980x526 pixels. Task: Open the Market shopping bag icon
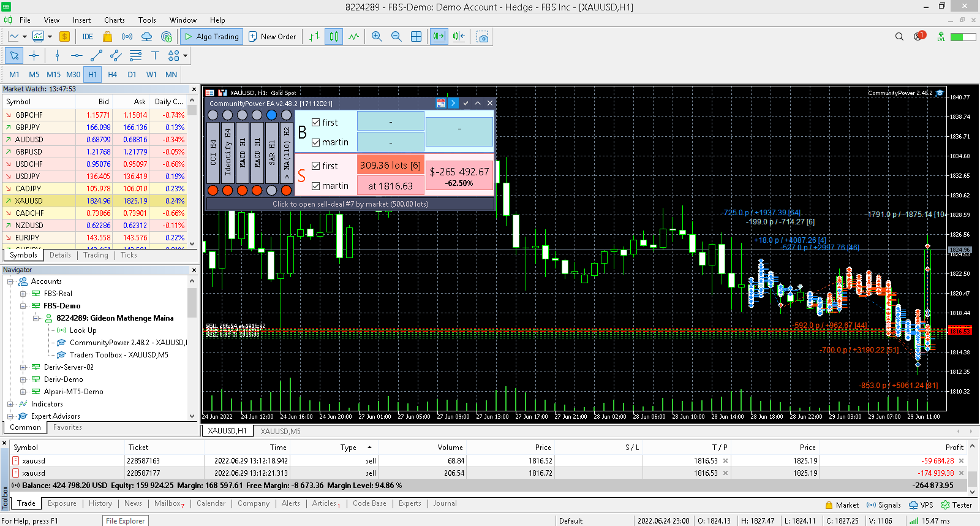107,37
